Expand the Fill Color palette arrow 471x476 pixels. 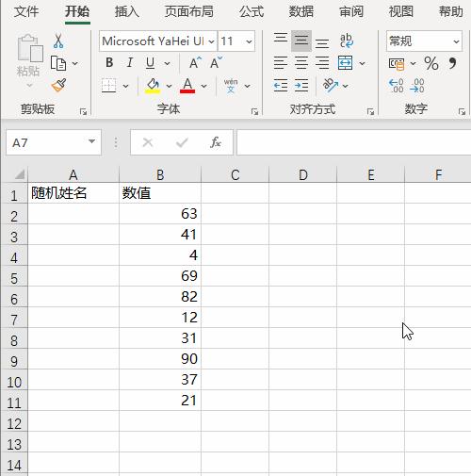pos(169,86)
